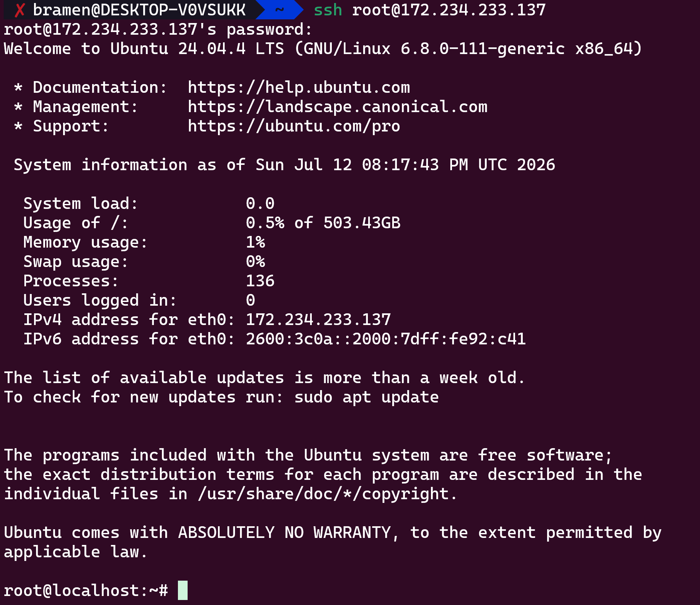The height and width of the screenshot is (605, 700).
Task: Click the root@172.234.233.137 ssh argument
Action: pos(449,10)
